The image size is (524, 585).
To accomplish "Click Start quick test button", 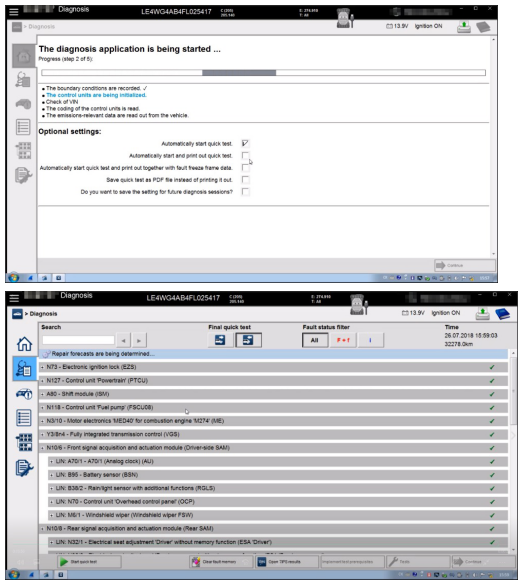I will 89,561.
